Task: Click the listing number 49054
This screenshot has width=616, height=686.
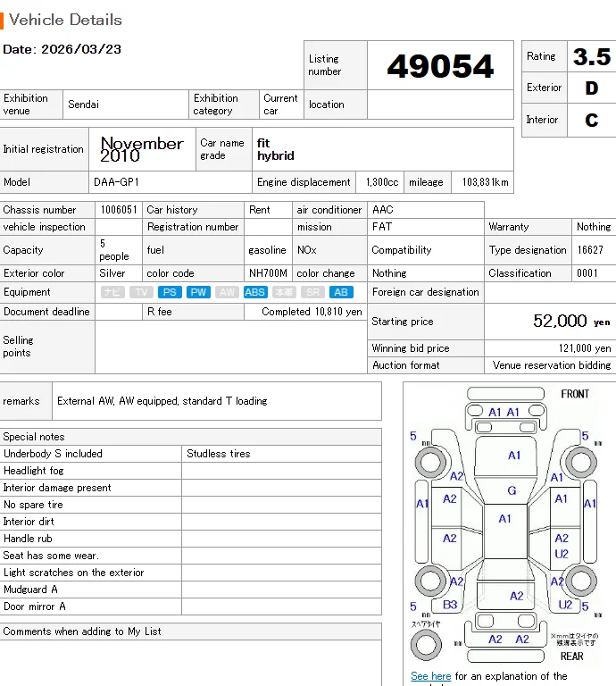Action: tap(440, 66)
